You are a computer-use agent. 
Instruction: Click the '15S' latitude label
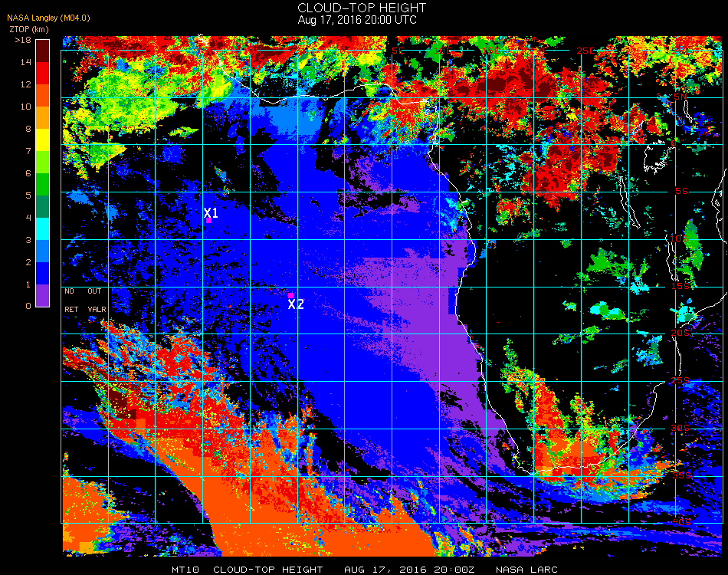[x=680, y=286]
